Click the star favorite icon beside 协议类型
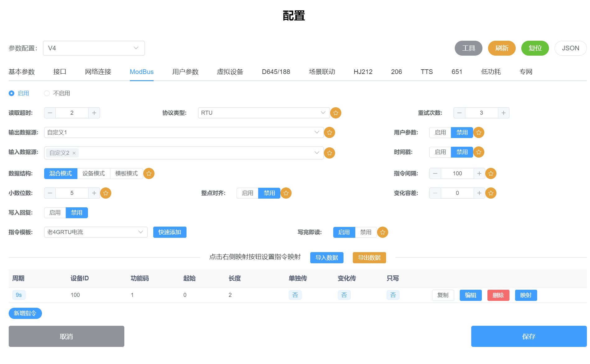Image resolution: width=590 pixels, height=364 pixels. click(336, 113)
